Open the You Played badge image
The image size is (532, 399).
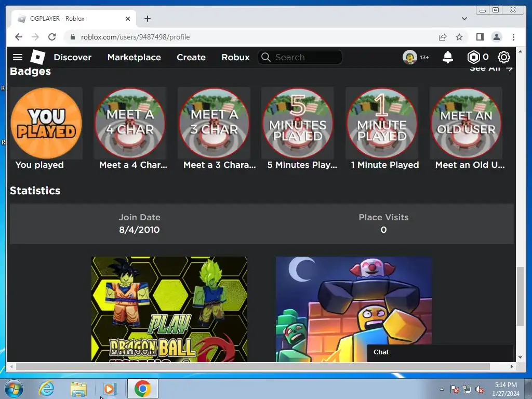(x=46, y=123)
